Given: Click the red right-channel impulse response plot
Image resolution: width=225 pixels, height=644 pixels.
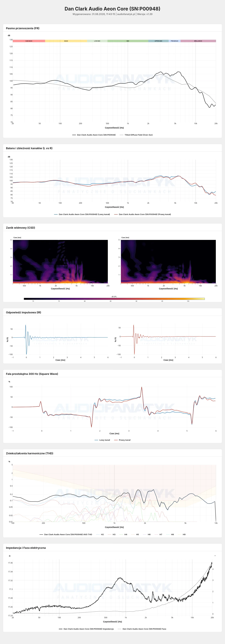Looking at the screenshot, I should tap(168, 339).
